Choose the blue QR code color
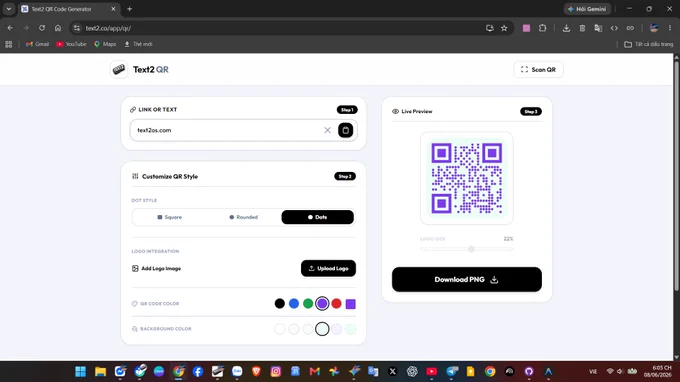 point(294,304)
